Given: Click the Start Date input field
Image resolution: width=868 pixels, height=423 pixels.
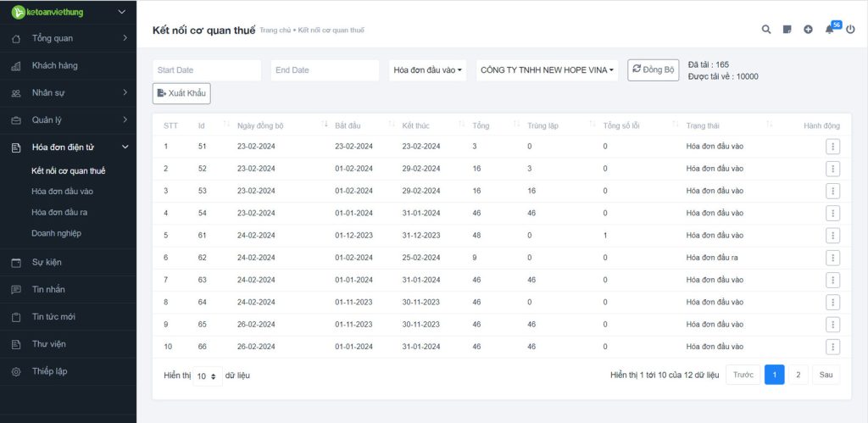Looking at the screenshot, I should click(207, 70).
